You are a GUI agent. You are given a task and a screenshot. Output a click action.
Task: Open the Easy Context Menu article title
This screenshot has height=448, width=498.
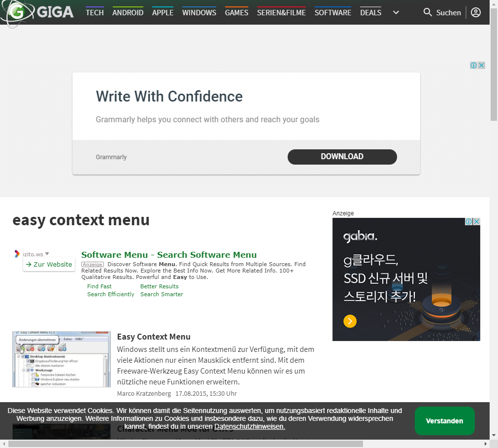coord(154,337)
